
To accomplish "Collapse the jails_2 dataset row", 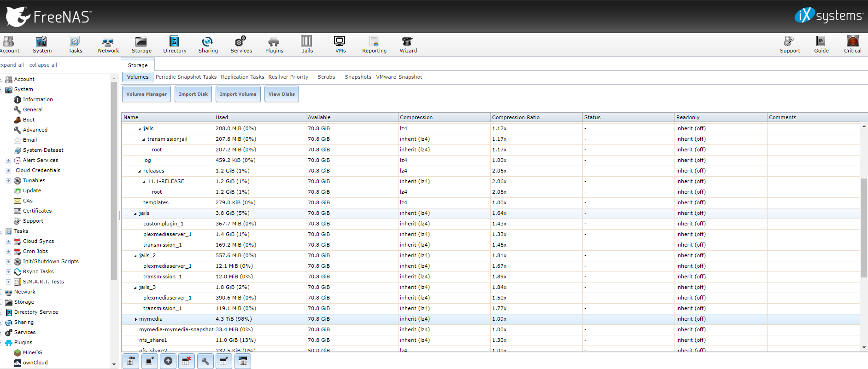I will 135,256.
